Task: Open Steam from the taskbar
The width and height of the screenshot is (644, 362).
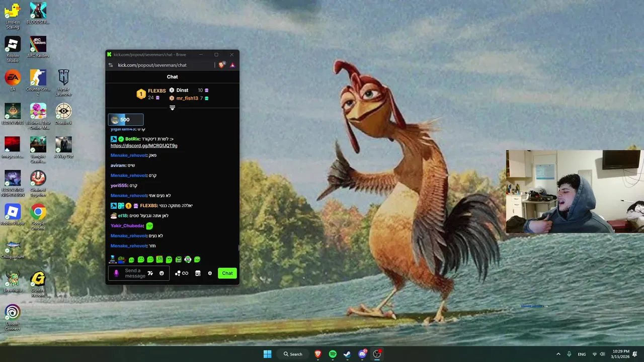Action: (x=347, y=354)
